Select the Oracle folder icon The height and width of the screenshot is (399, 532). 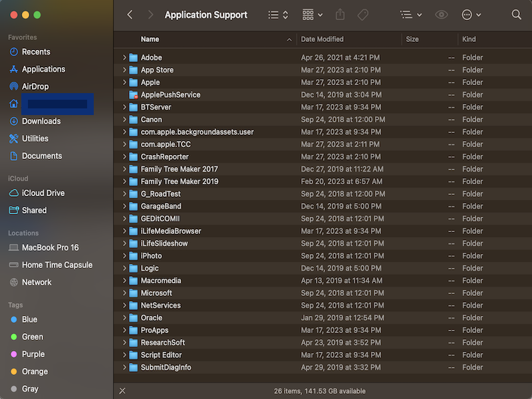tap(134, 318)
